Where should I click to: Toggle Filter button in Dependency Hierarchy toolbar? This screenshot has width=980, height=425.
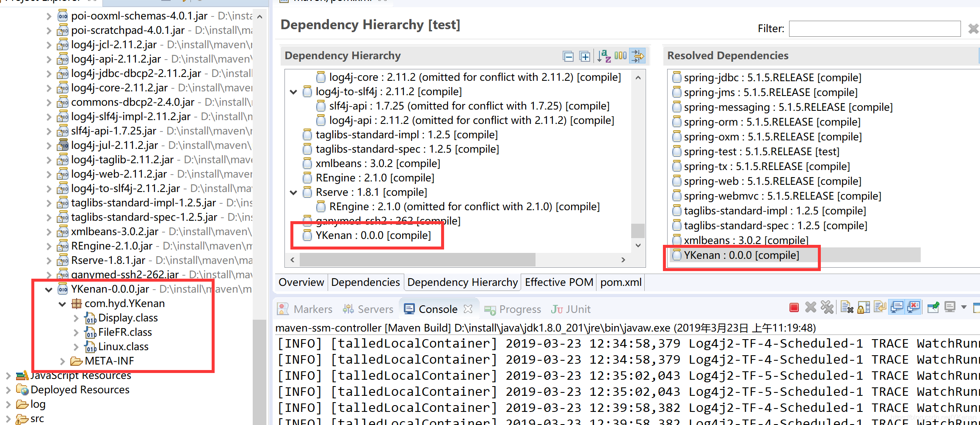coord(637,55)
